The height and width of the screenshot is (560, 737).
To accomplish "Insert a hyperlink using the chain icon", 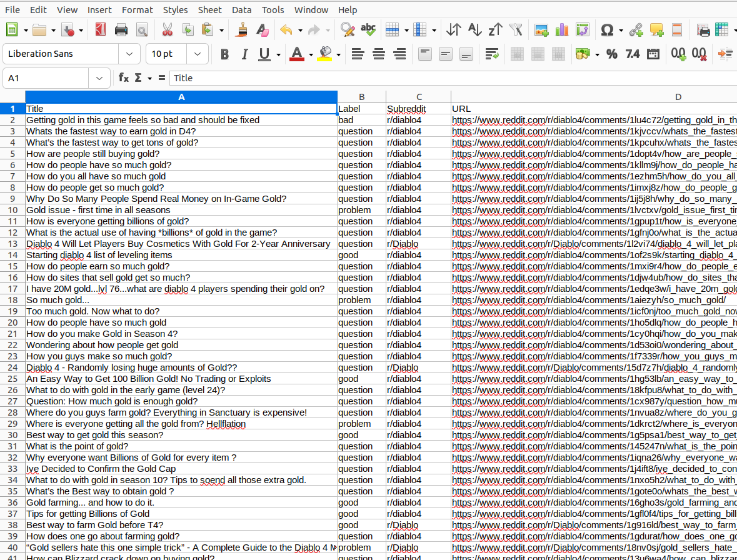I will click(638, 29).
